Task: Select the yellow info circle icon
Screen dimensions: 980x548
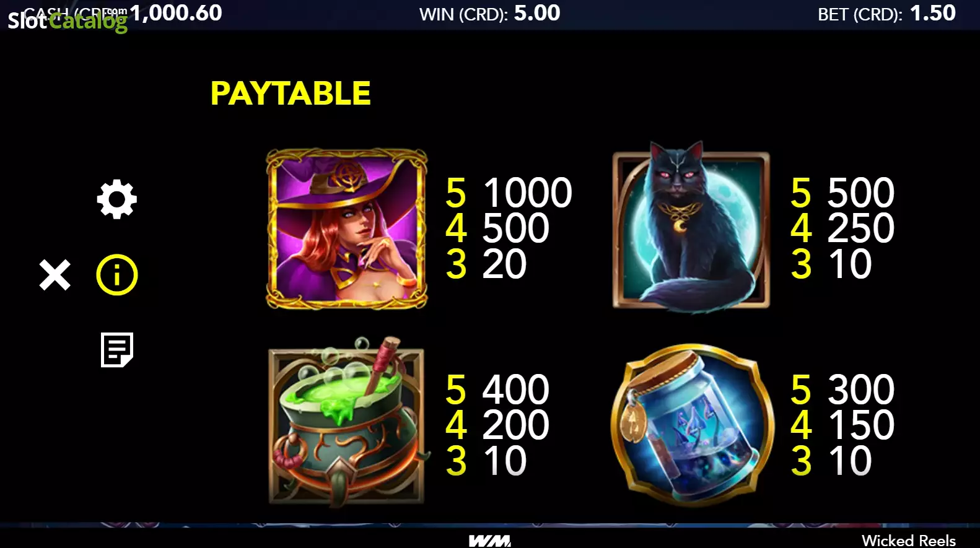Action: tap(117, 274)
